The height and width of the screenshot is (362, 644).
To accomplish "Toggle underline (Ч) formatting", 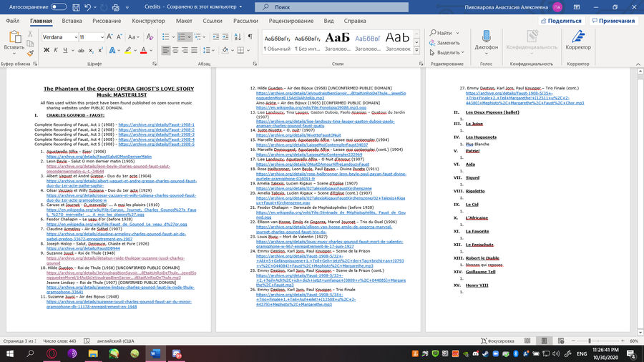I will tap(65, 50).
